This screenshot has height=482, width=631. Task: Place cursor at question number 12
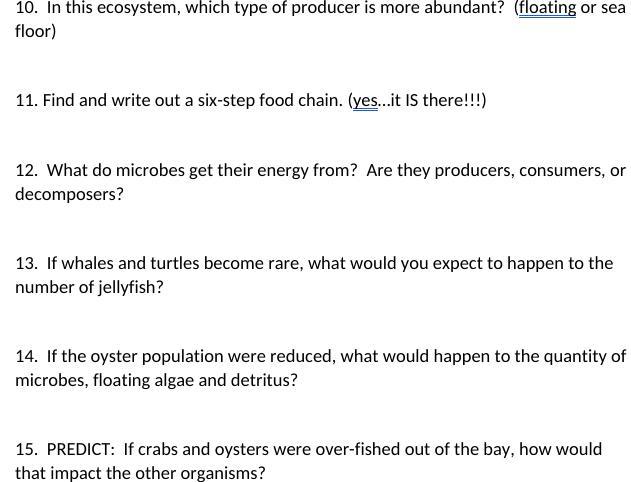point(27,171)
